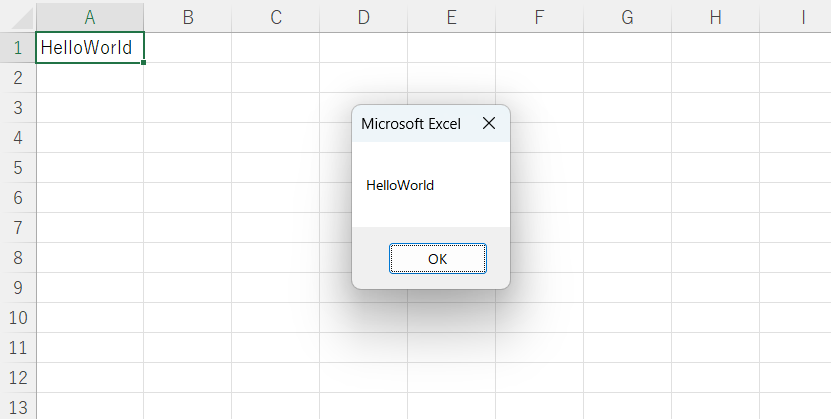Click the Select All corner triangle

[x=18, y=17]
